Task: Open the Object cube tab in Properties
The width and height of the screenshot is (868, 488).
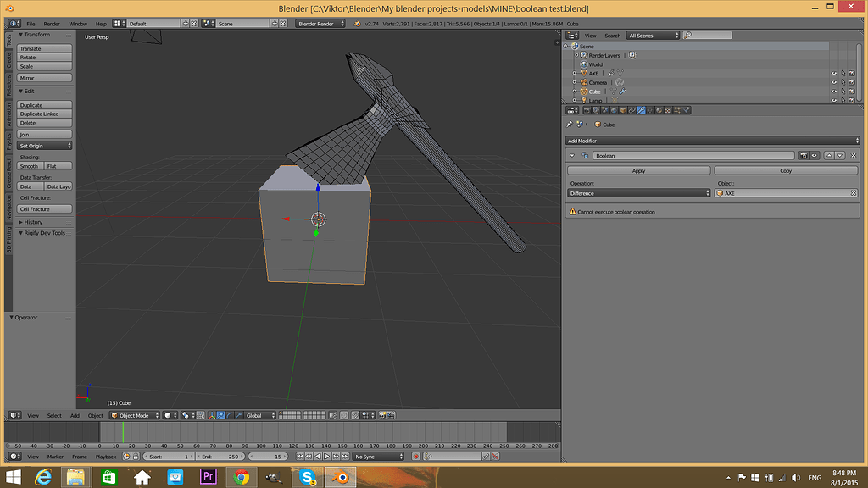Action: point(623,110)
